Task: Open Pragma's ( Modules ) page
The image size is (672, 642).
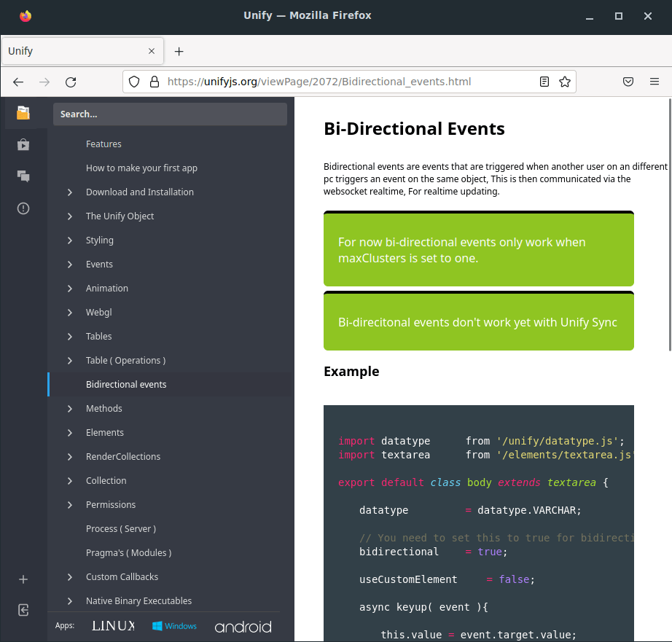Action: pos(128,553)
